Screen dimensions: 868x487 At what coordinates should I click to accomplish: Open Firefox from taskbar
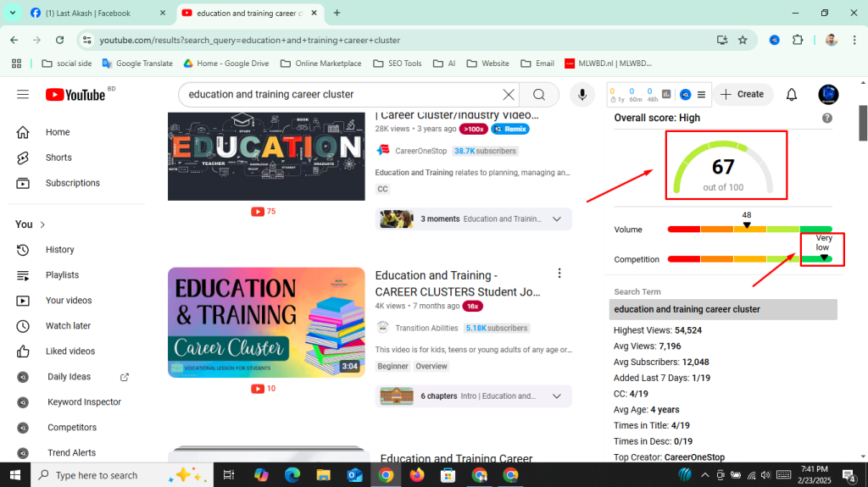tap(417, 475)
